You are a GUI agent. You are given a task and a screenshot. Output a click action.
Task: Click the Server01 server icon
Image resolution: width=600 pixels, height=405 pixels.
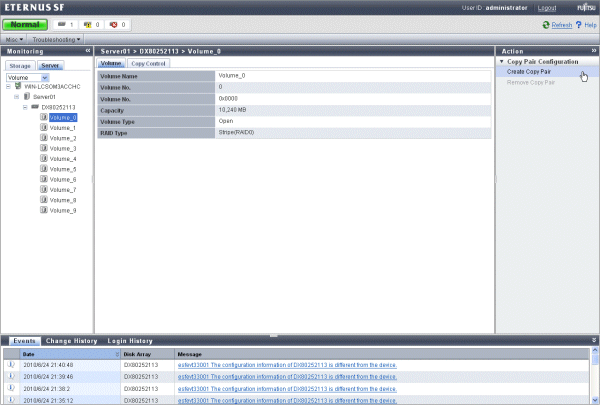27,96
